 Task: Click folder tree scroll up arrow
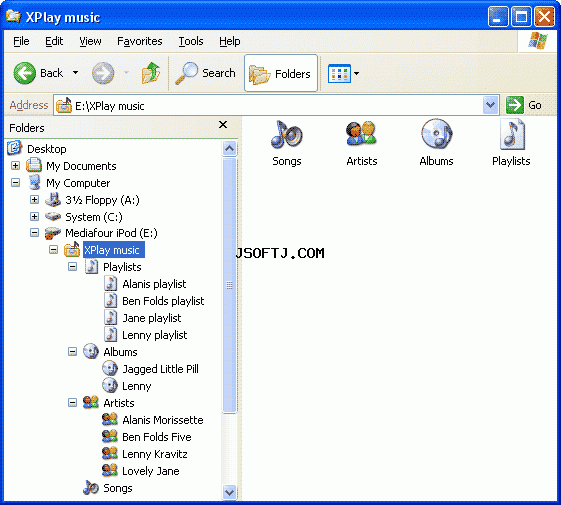pos(229,148)
